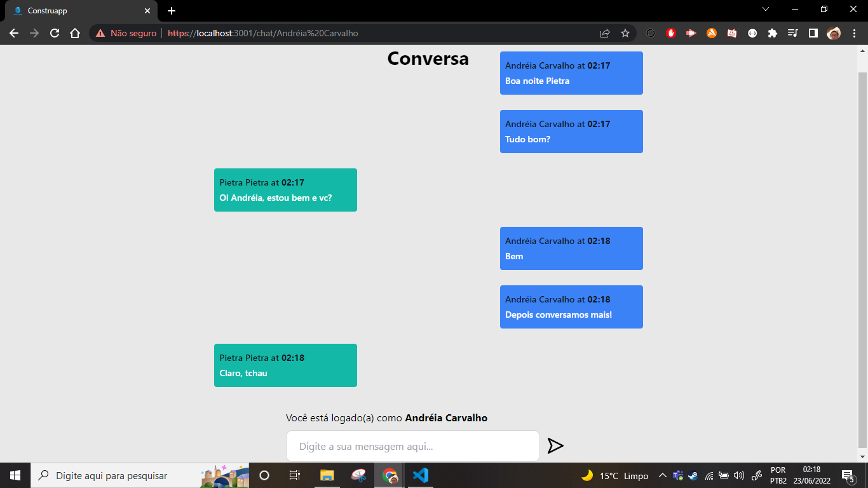
Task: Open Visual Studio Code from taskbar
Action: (x=420, y=475)
